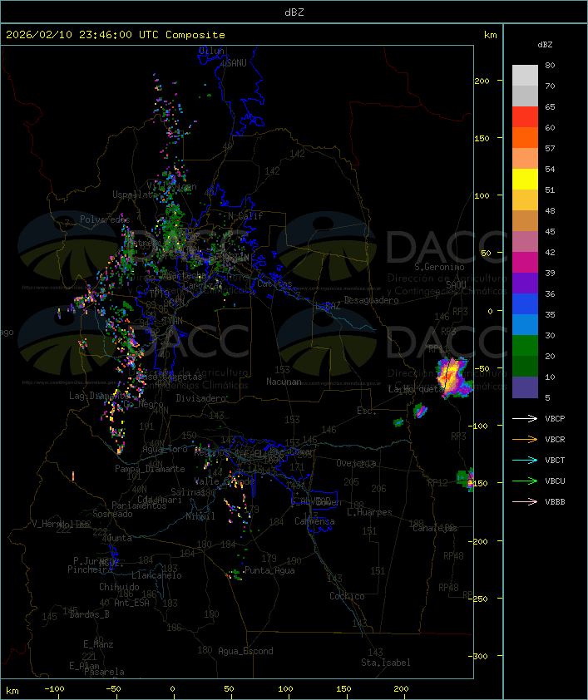Click the Cochico place label
Image resolution: width=588 pixels, height=700 pixels.
coord(347,596)
